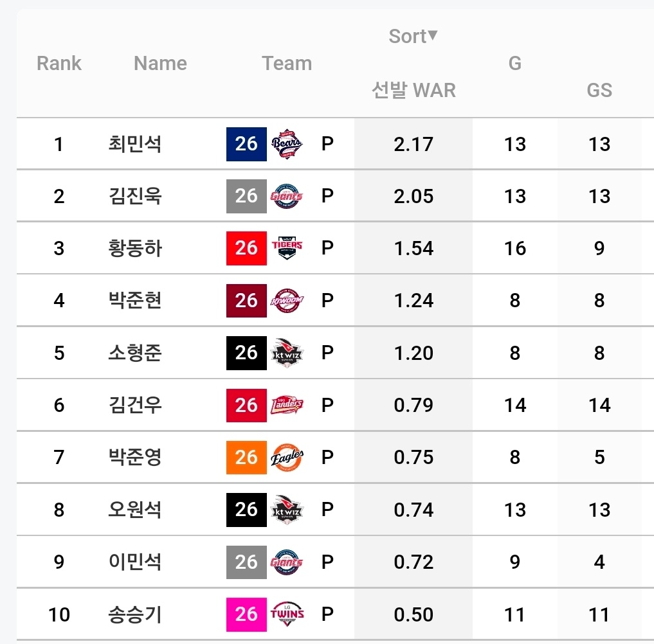Click the Name column header
This screenshot has height=644, width=654.
coord(160,64)
